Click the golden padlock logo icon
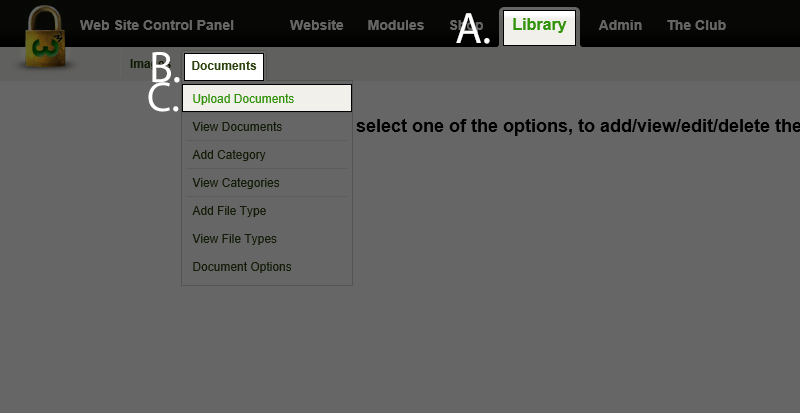This screenshot has height=413, width=800. 45,37
